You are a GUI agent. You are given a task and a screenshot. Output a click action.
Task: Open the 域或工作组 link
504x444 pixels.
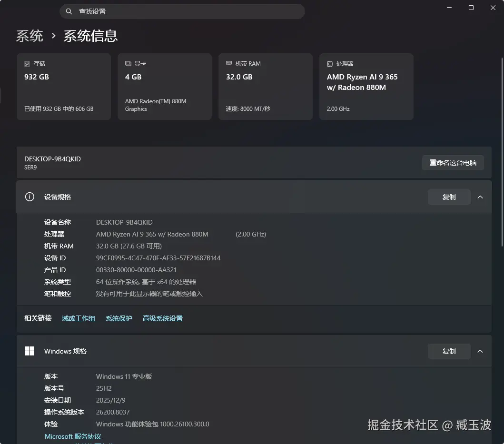tap(78, 318)
